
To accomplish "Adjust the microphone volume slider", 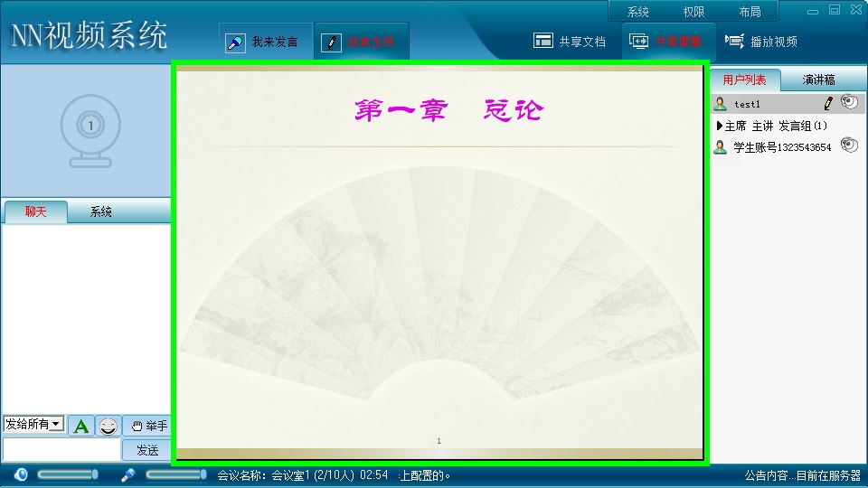I will click(176, 474).
